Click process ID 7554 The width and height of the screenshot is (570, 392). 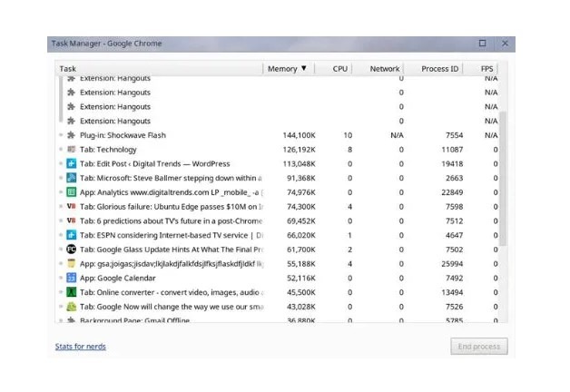point(454,135)
